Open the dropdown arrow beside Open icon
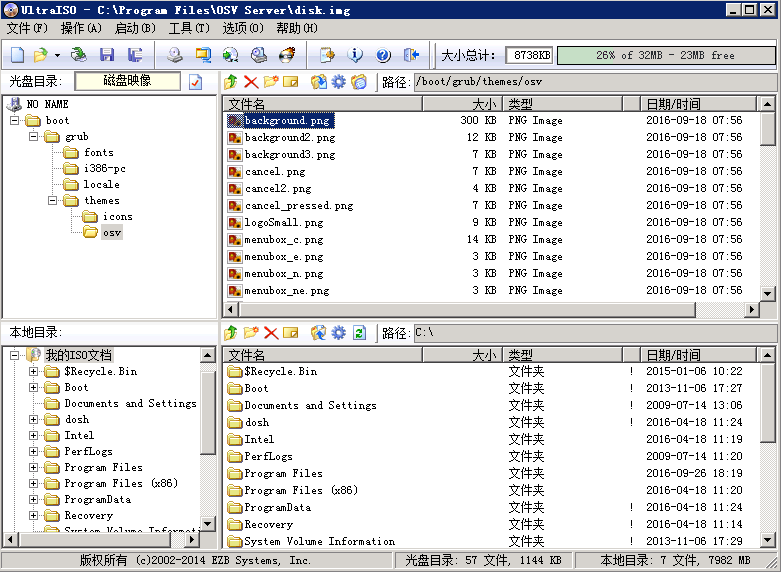The image size is (781, 572). (x=57, y=55)
